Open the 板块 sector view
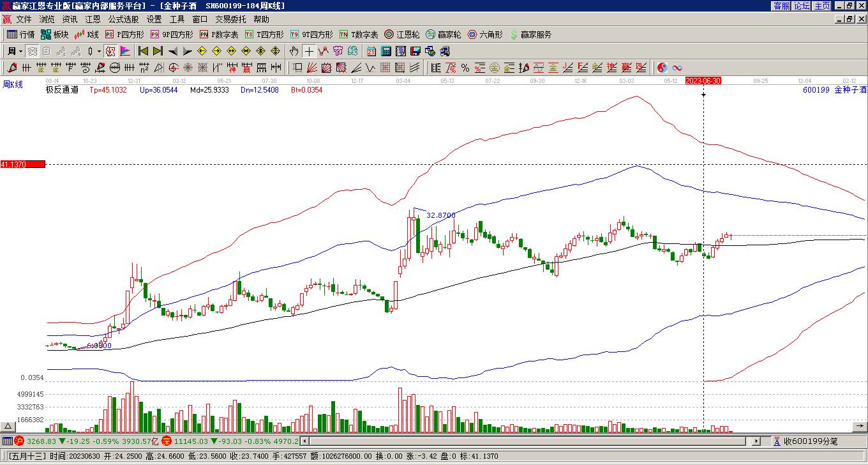Screen dimensions: 868x465 click(x=54, y=34)
